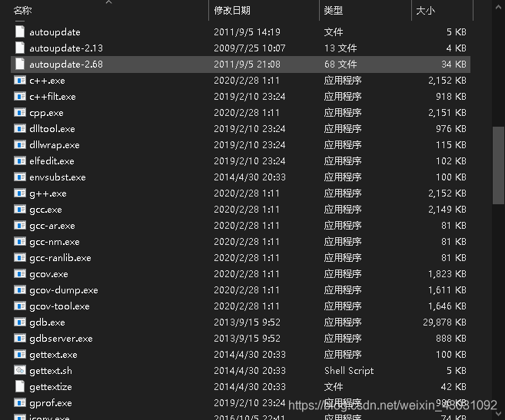The image size is (505, 420).
Task: Click the gettextize file icon
Action: pyautogui.click(x=20, y=386)
